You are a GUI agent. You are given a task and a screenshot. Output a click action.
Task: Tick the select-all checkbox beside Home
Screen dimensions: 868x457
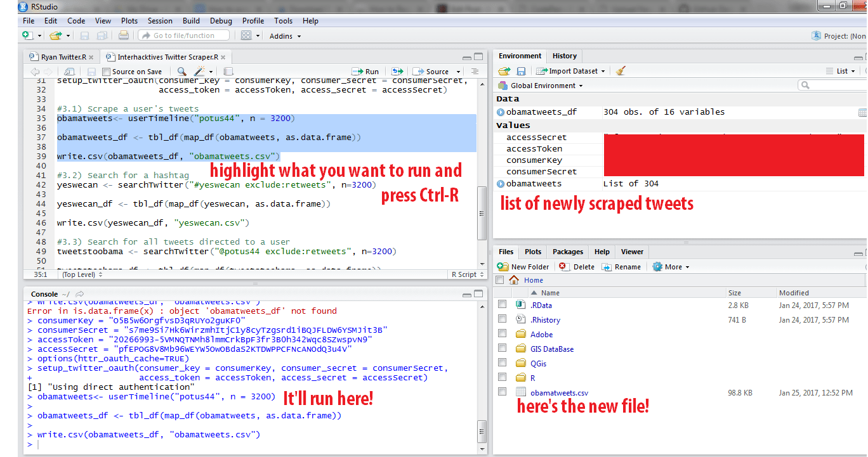pyautogui.click(x=500, y=280)
